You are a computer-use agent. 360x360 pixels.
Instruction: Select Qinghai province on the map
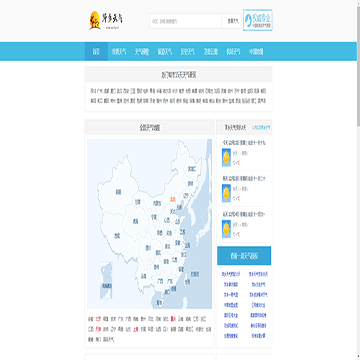pyautogui.click(x=136, y=220)
